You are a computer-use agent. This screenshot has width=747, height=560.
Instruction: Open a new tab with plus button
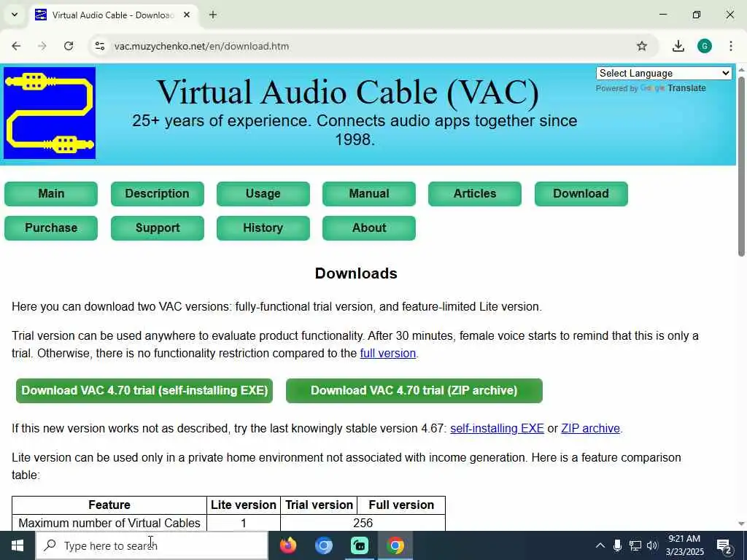click(213, 15)
